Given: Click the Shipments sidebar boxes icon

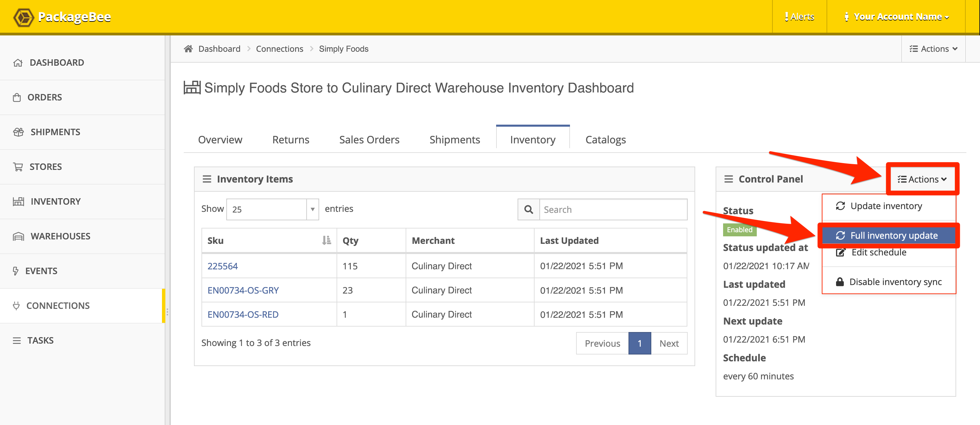Looking at the screenshot, I should pyautogui.click(x=18, y=132).
